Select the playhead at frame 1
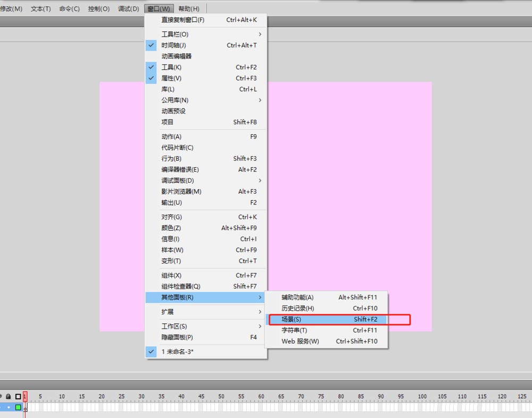532x418 pixels. [x=25, y=396]
